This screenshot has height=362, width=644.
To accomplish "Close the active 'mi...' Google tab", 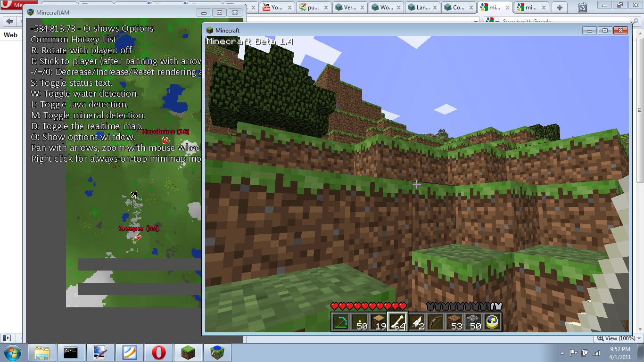I will click(507, 7).
